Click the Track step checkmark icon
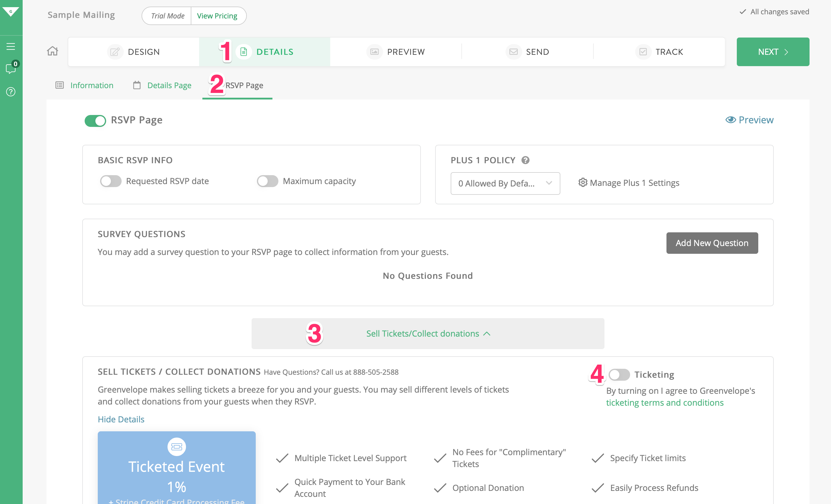 coord(643,52)
